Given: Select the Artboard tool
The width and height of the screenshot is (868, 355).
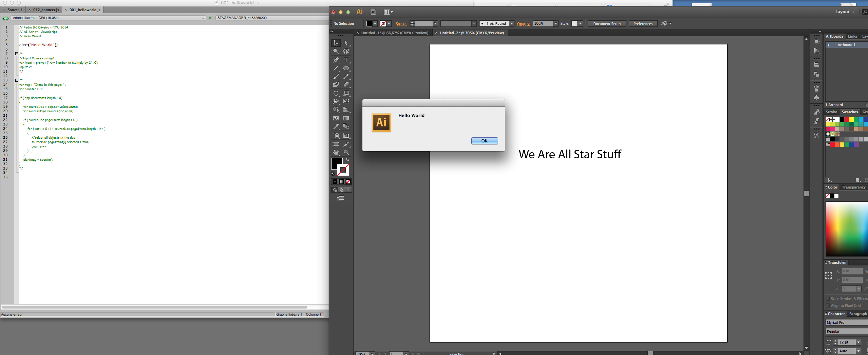Looking at the screenshot, I should click(336, 144).
